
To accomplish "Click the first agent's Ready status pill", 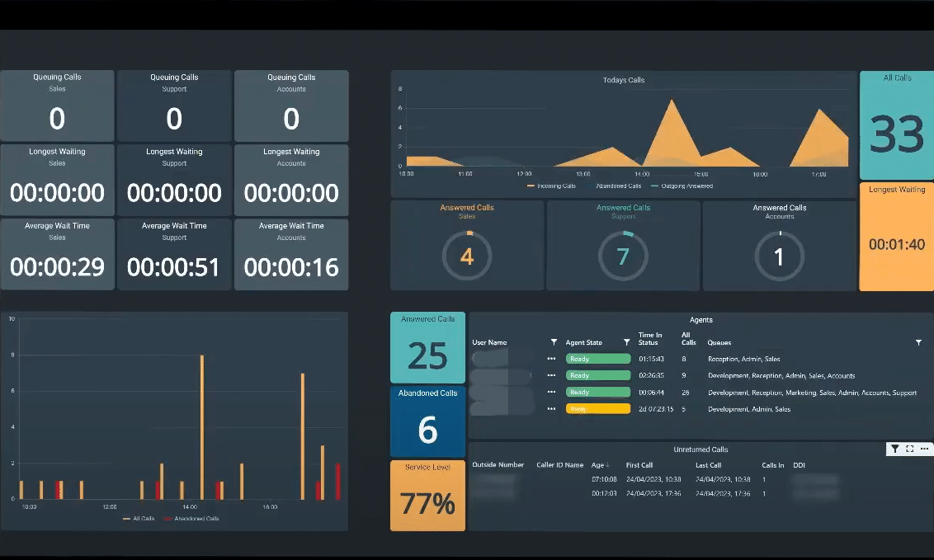I will [x=597, y=359].
